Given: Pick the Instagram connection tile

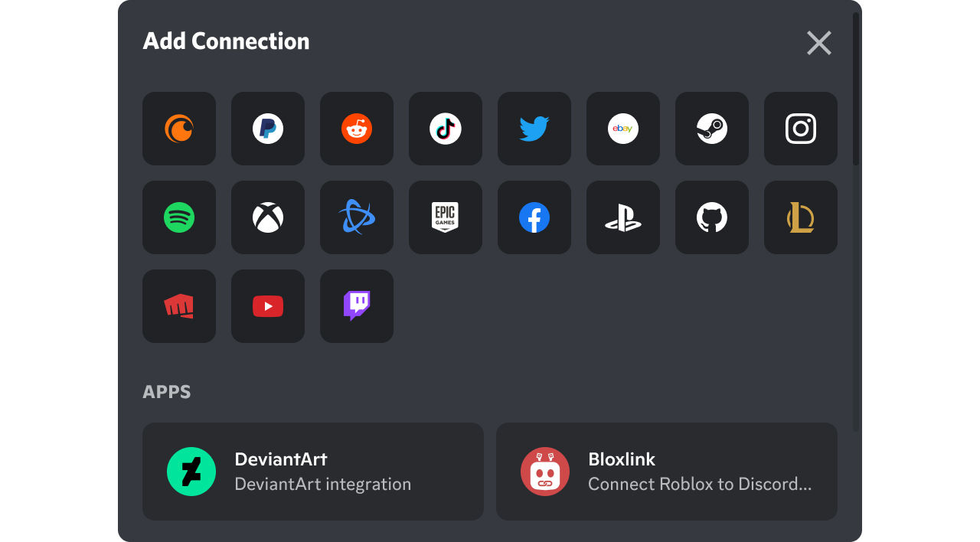Looking at the screenshot, I should (x=801, y=129).
